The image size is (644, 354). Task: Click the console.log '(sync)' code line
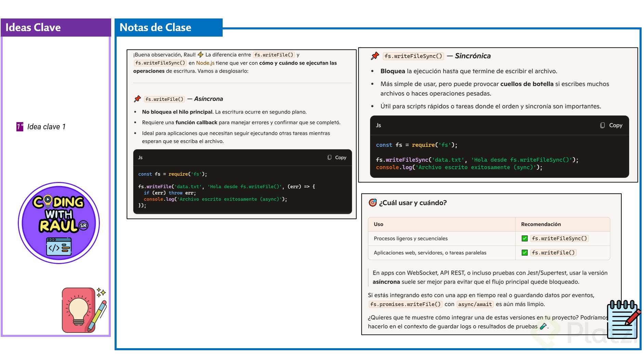(x=459, y=167)
